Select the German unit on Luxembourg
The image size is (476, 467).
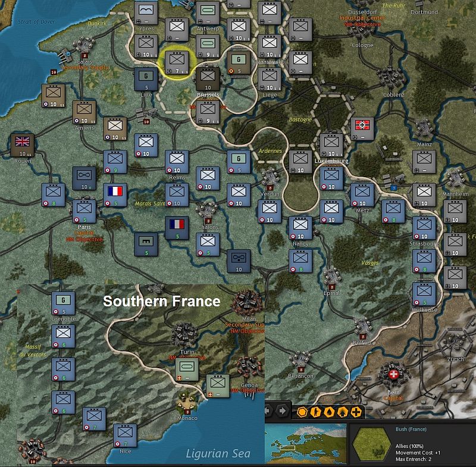(x=331, y=145)
